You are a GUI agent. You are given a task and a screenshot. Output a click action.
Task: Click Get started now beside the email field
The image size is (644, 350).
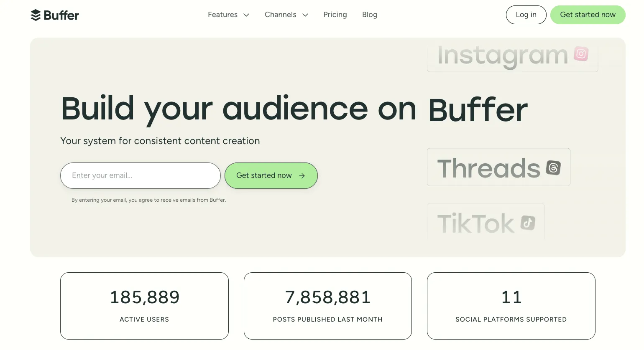click(x=271, y=175)
